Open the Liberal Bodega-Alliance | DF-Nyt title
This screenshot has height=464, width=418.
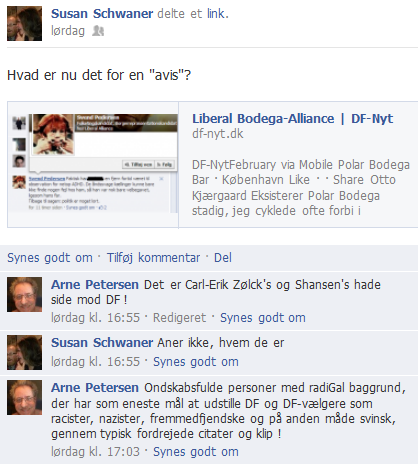292,118
